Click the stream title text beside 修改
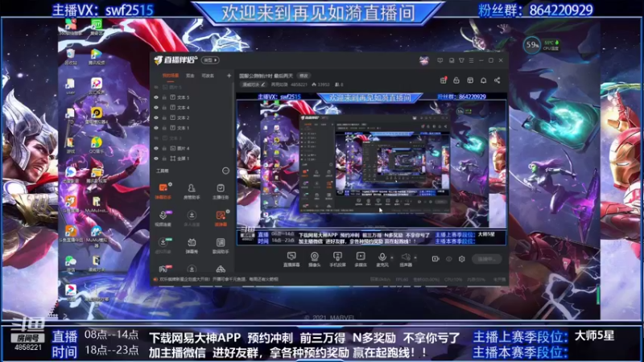Screen dimensions: 644x362 coord(266,76)
